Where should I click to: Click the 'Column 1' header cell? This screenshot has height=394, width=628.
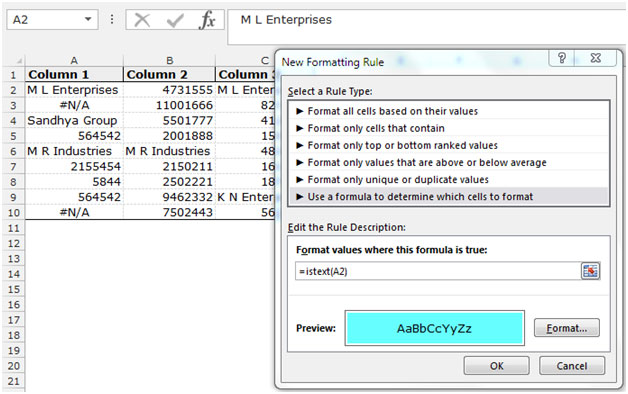74,75
